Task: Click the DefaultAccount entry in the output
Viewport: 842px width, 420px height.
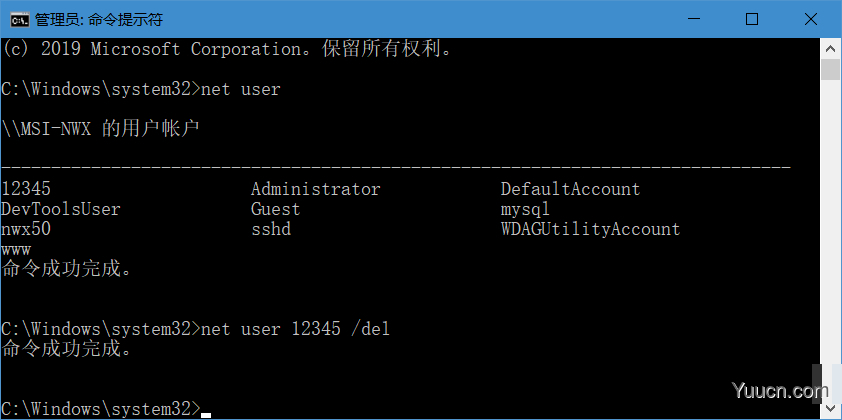Action: click(570, 189)
